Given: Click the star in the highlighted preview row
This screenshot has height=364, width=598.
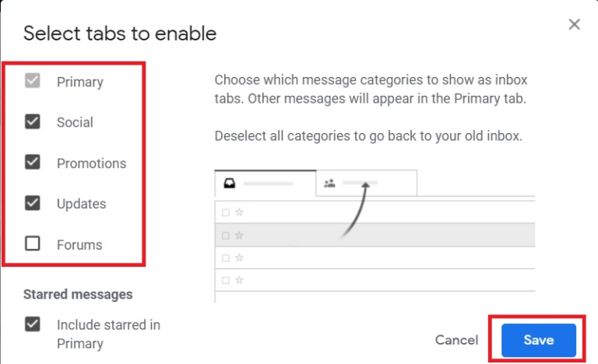Looking at the screenshot, I should [x=239, y=235].
